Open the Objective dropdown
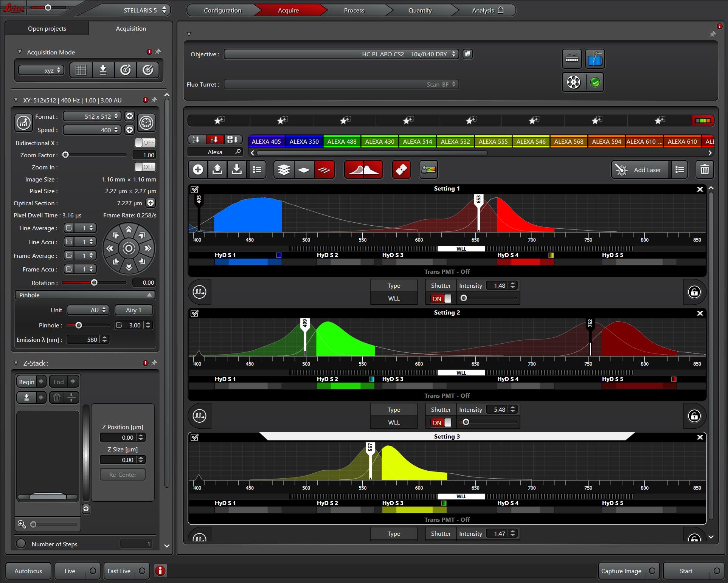The width and height of the screenshot is (728, 583). tap(341, 54)
